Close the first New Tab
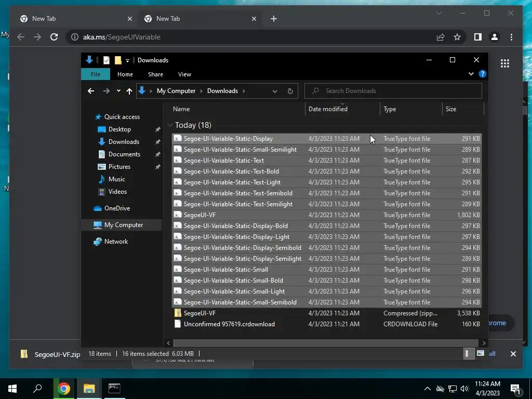This screenshot has height=399, width=532. pos(129,19)
